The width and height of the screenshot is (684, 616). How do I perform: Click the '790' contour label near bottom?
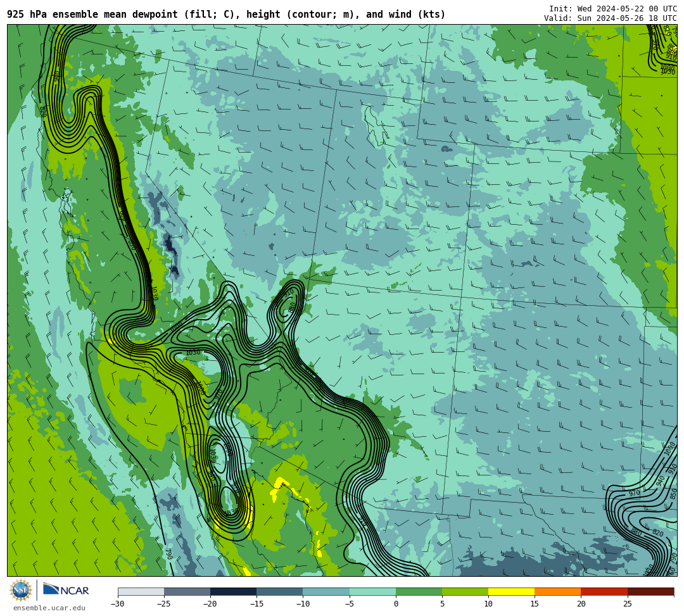[x=169, y=554]
